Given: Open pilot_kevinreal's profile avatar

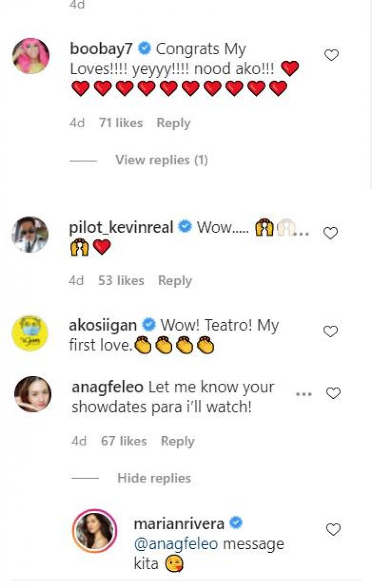Looking at the screenshot, I should point(30,235).
